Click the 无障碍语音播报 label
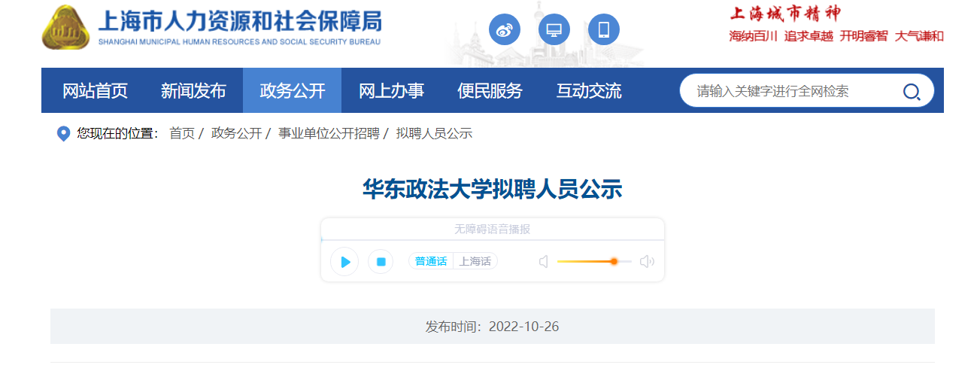Viewport: 980px width, 371px height. point(492,229)
